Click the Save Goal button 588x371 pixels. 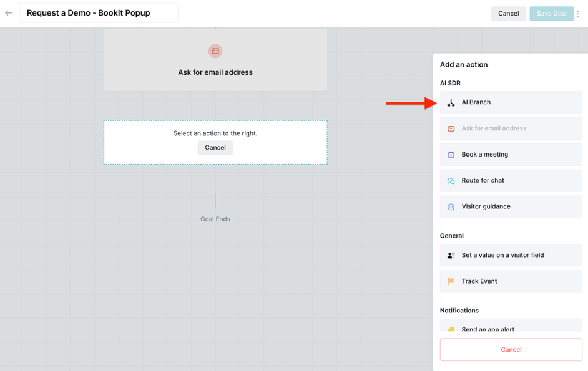click(551, 14)
